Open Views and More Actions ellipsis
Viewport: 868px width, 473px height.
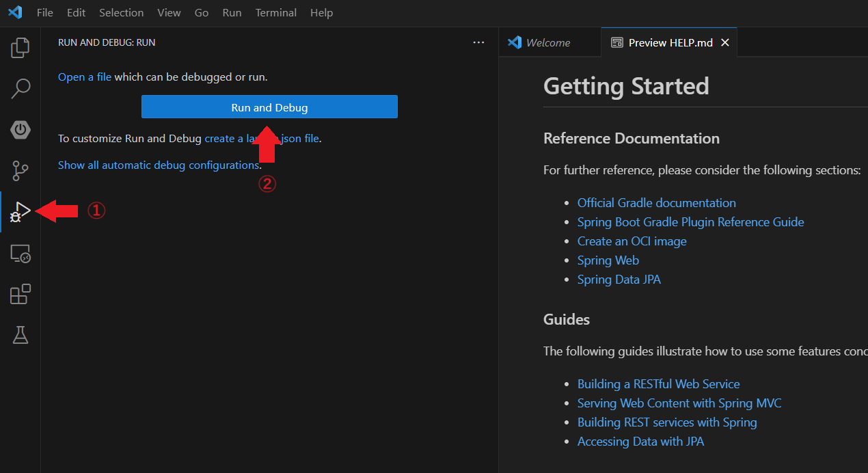click(x=478, y=42)
